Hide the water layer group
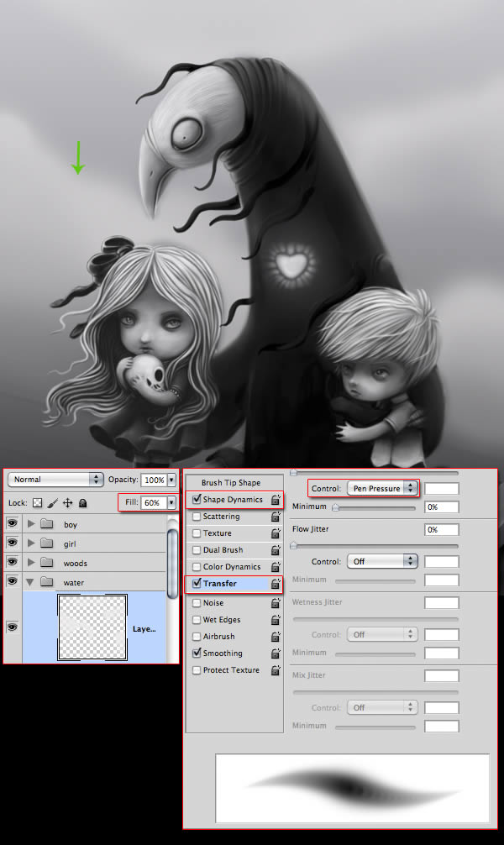The height and width of the screenshot is (845, 504). (x=13, y=581)
